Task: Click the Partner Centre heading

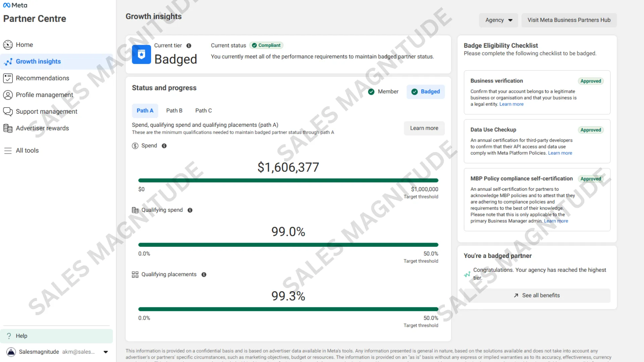Action: tap(35, 19)
